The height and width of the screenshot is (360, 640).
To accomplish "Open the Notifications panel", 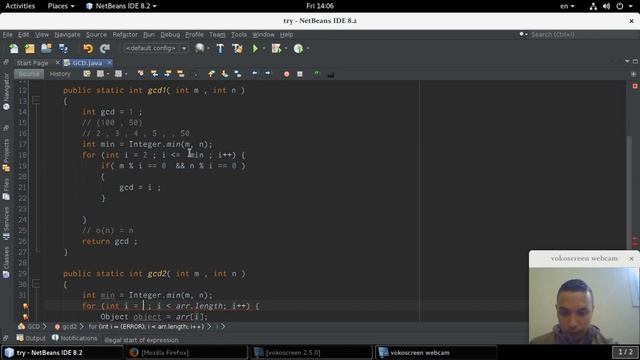I will (x=75, y=338).
